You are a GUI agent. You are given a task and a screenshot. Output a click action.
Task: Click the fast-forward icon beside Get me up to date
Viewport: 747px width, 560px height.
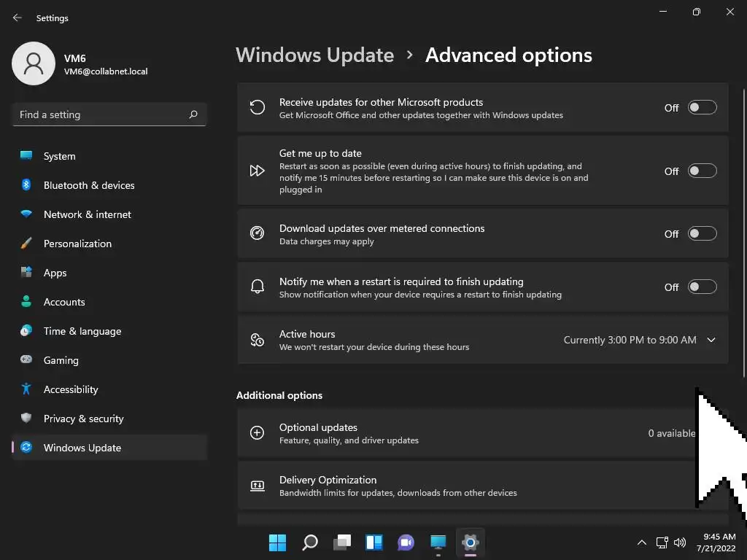point(258,171)
